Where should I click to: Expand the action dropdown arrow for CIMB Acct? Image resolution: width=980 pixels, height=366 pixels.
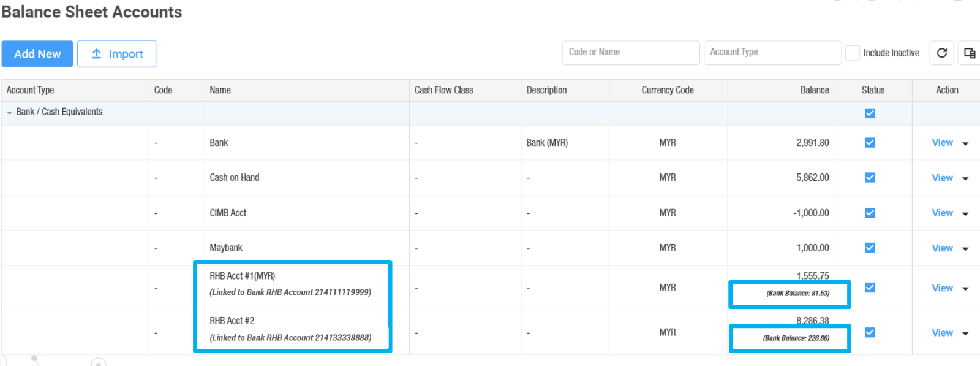pos(965,214)
